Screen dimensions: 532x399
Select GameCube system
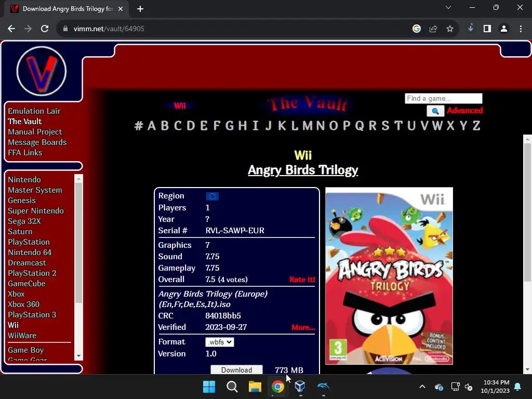(27, 284)
